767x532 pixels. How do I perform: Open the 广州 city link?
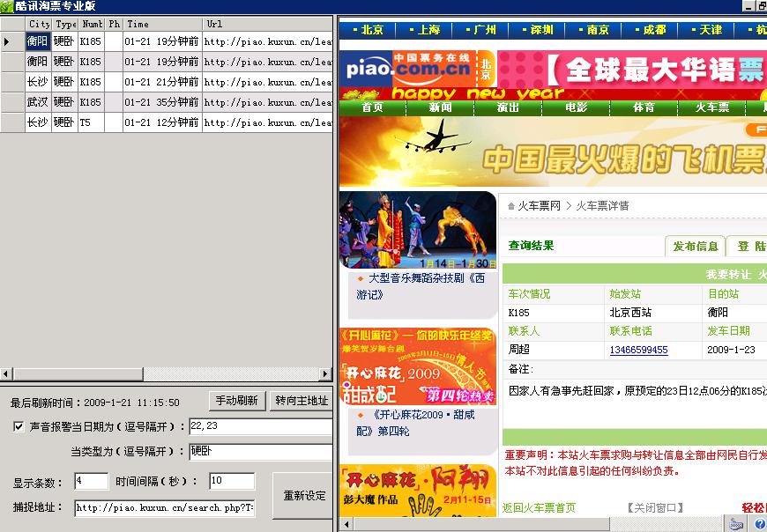point(484,30)
